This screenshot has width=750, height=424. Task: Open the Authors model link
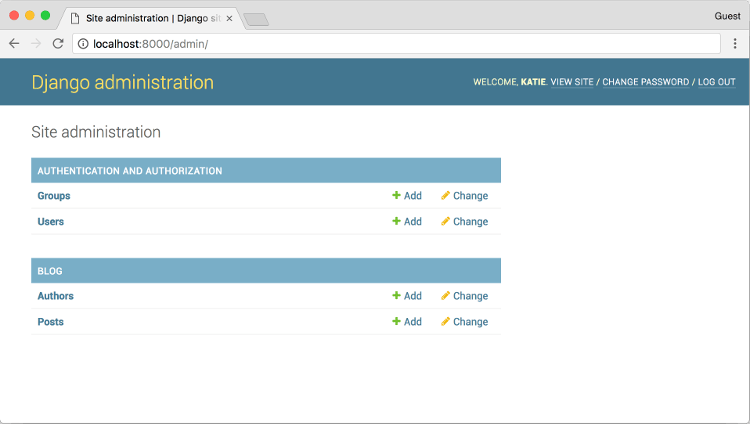55,296
